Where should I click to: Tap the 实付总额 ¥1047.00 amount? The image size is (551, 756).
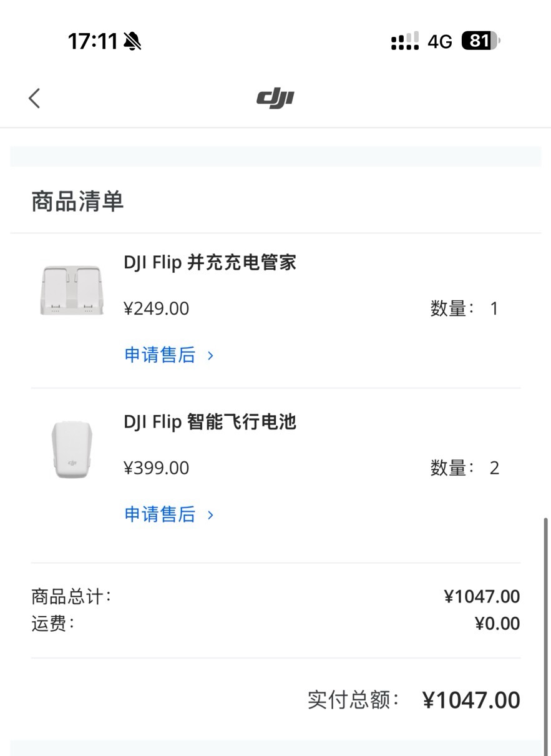[x=471, y=700]
